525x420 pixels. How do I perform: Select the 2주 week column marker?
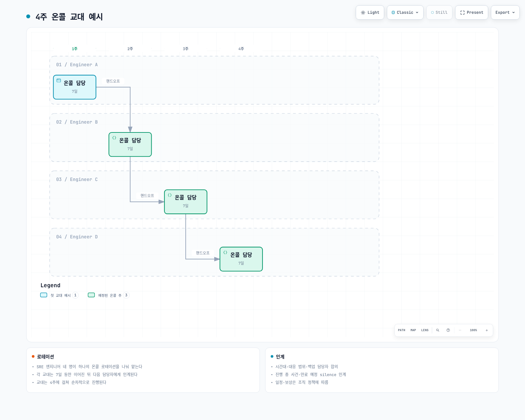[x=130, y=49]
